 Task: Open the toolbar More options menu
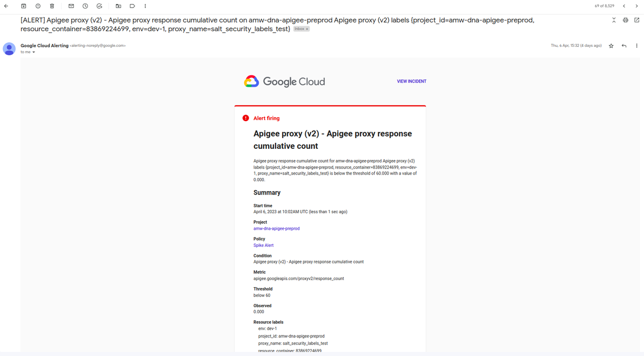(145, 6)
